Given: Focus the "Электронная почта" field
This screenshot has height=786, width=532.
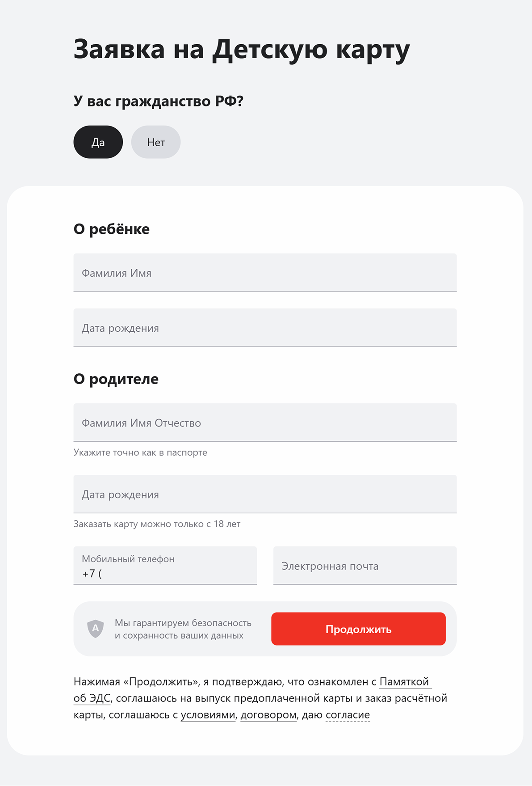Looking at the screenshot, I should point(365,566).
